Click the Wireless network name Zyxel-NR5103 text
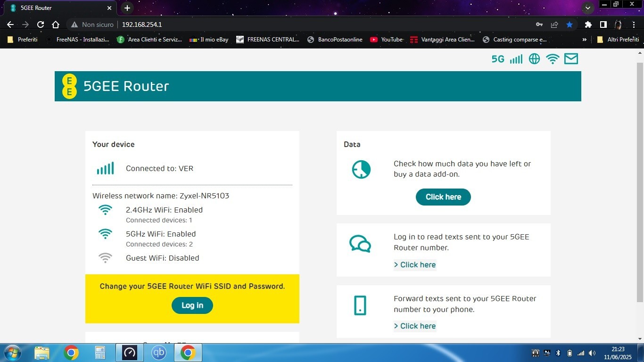 [161, 196]
